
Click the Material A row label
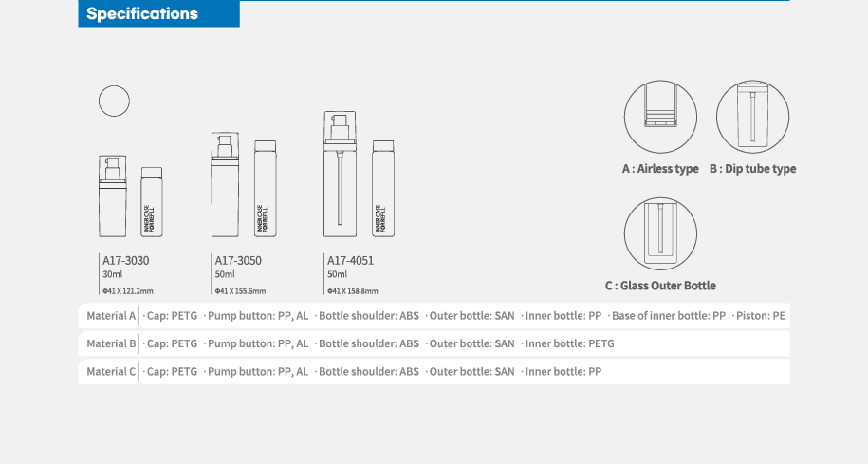click(x=111, y=316)
